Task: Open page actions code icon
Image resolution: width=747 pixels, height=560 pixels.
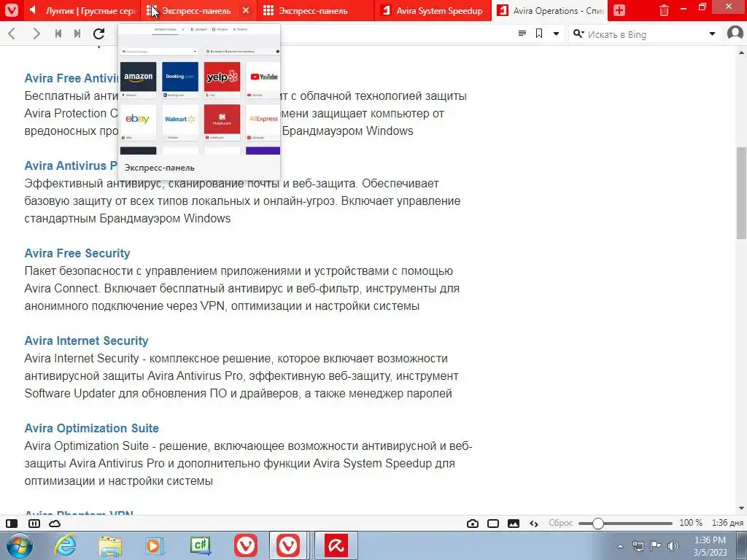Action: [x=534, y=524]
